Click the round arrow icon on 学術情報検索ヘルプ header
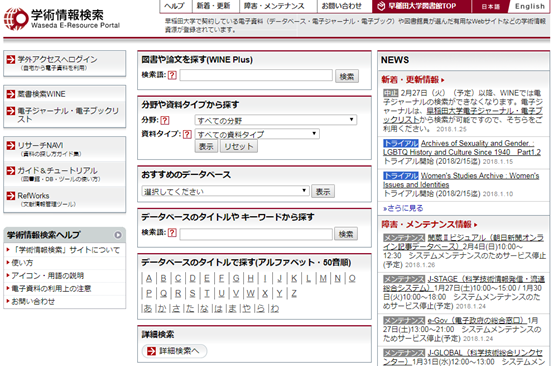Viewport: 553px width, 366px height. pos(117,235)
